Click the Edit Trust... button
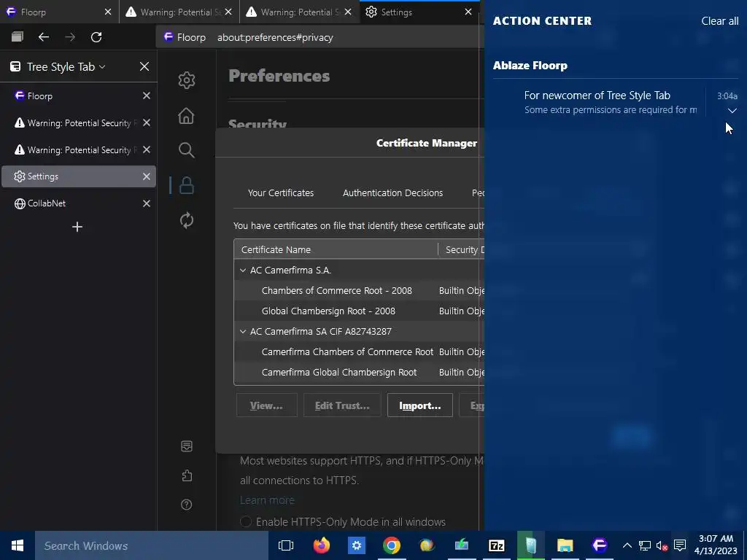747x560 pixels. click(342, 405)
